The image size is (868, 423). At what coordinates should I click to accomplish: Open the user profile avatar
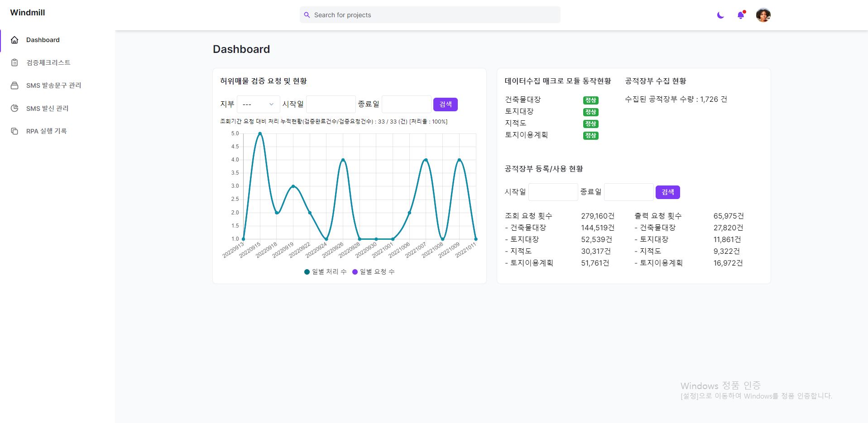point(763,15)
